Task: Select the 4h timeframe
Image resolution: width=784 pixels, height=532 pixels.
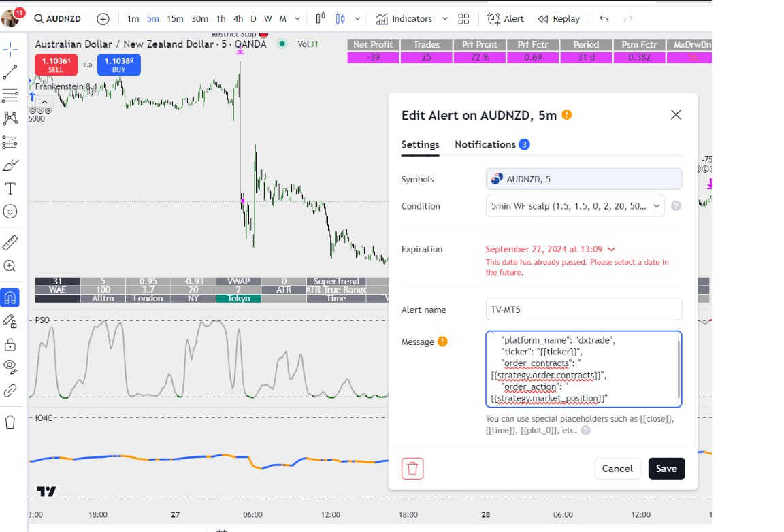Action: coord(238,19)
